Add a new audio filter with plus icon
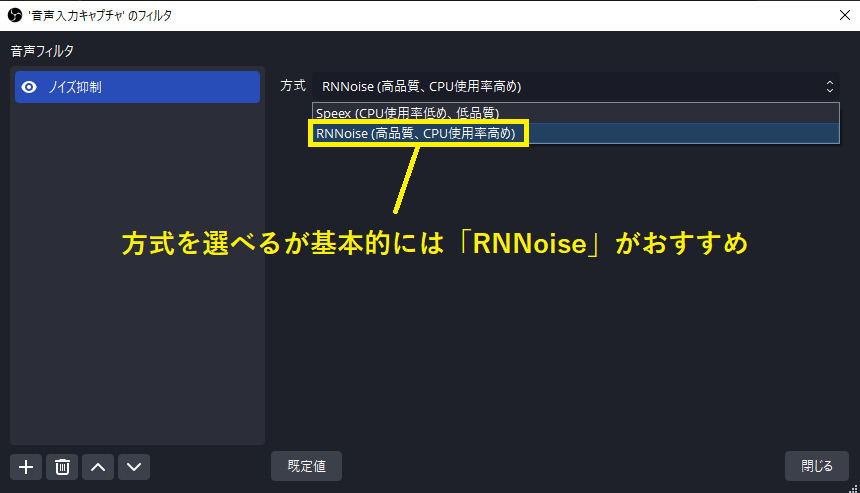 click(26, 467)
